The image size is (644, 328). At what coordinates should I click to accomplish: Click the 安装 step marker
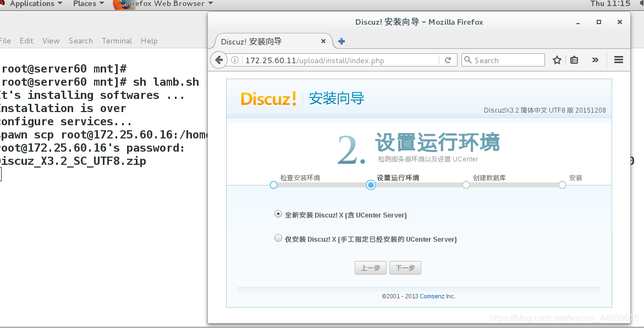562,185
